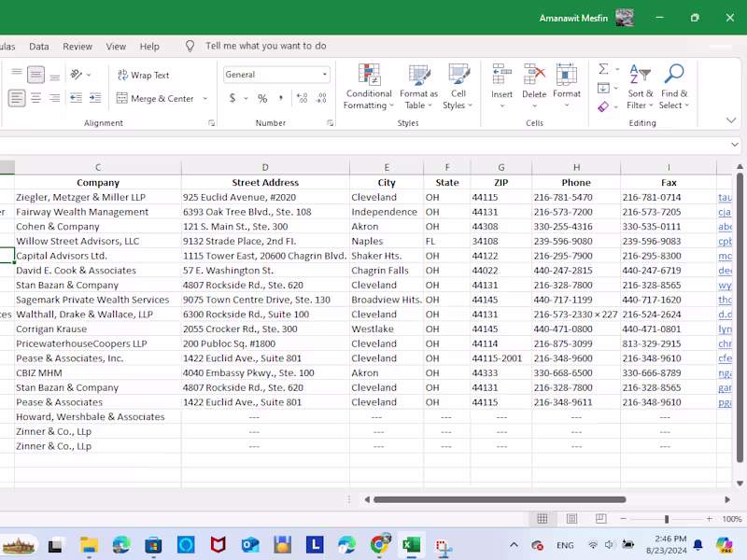This screenshot has width=747, height=560.
Task: Toggle Wrap Text for selected cells
Action: pyautogui.click(x=143, y=75)
